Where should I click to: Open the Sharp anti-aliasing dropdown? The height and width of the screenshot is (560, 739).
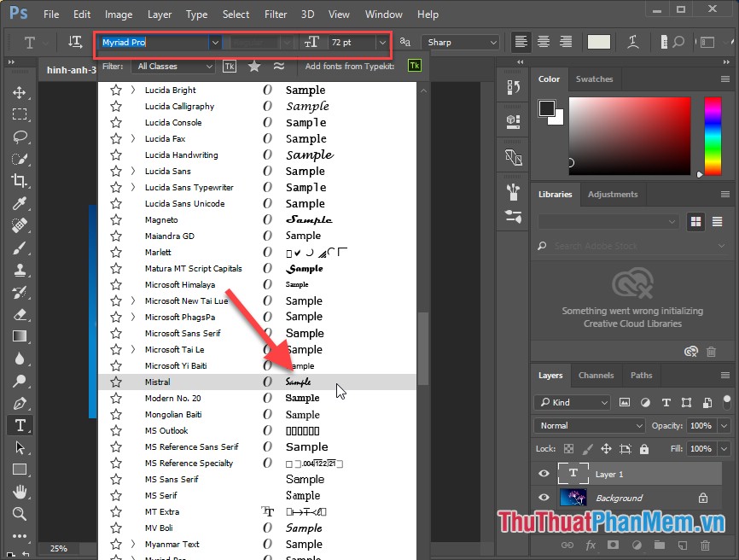[x=461, y=41]
